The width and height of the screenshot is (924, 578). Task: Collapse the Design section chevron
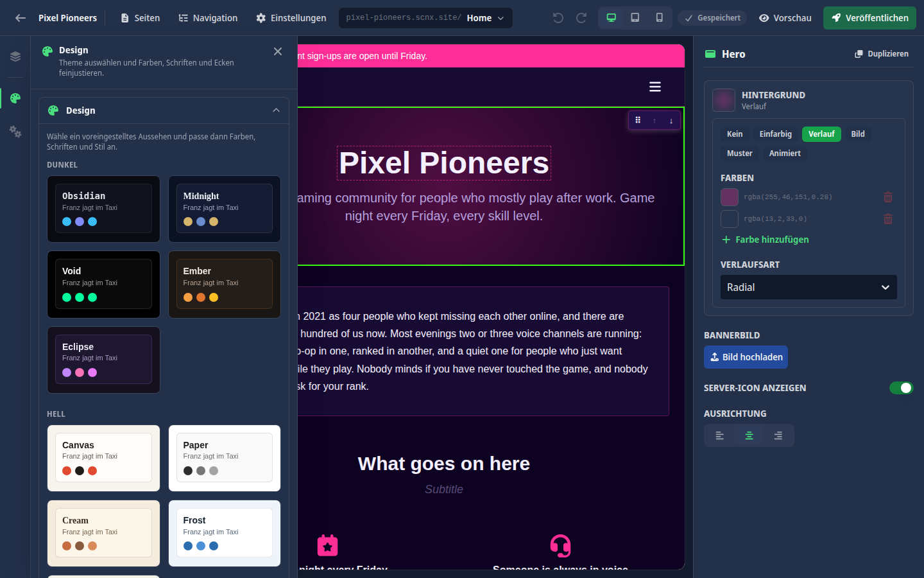[276, 110]
